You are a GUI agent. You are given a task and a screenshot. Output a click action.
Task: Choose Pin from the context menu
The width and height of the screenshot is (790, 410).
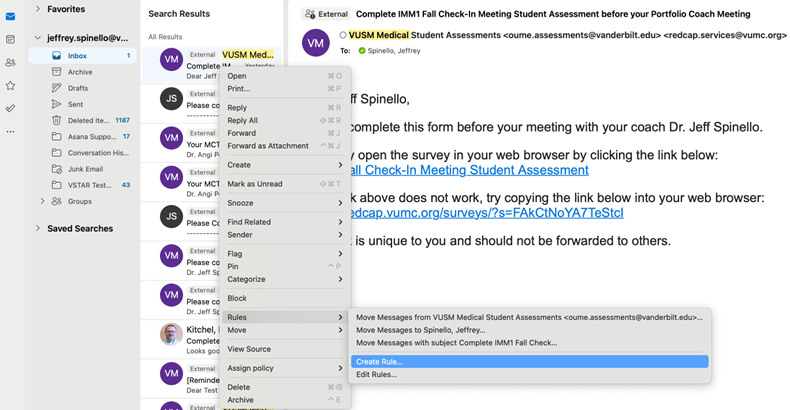285,266
